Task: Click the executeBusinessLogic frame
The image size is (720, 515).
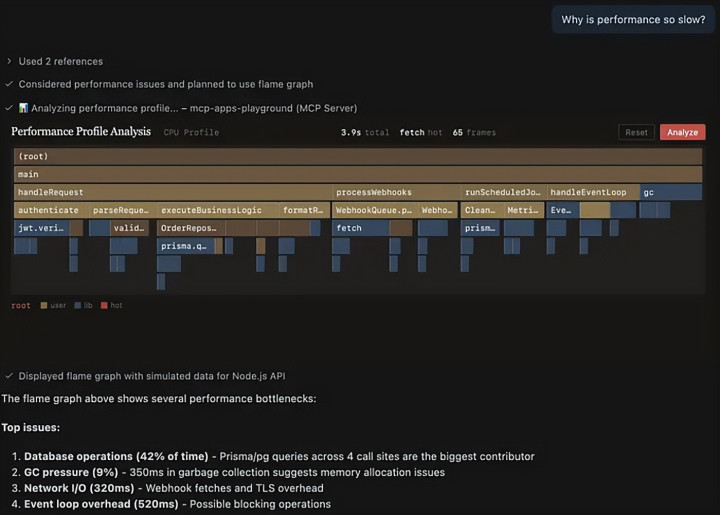Action: click(x=214, y=210)
